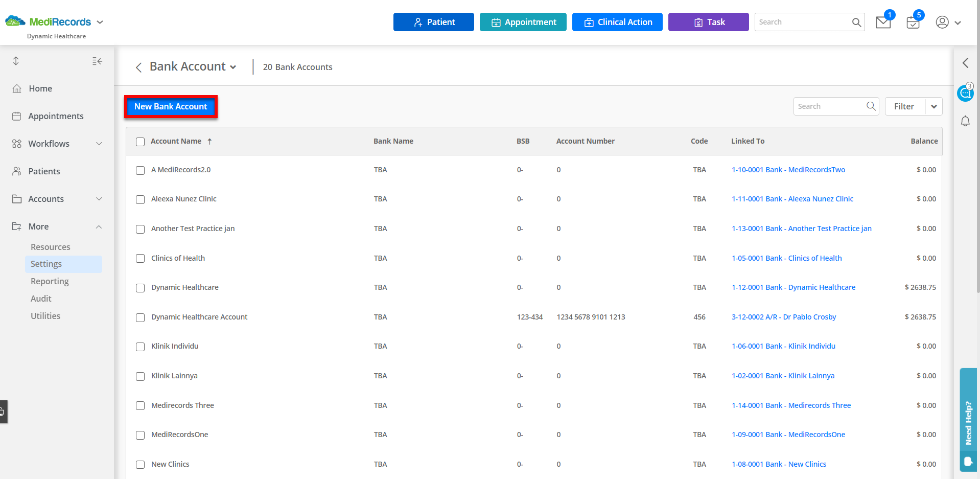Check the Clinics of Health row
The height and width of the screenshot is (479, 980).
point(140,259)
